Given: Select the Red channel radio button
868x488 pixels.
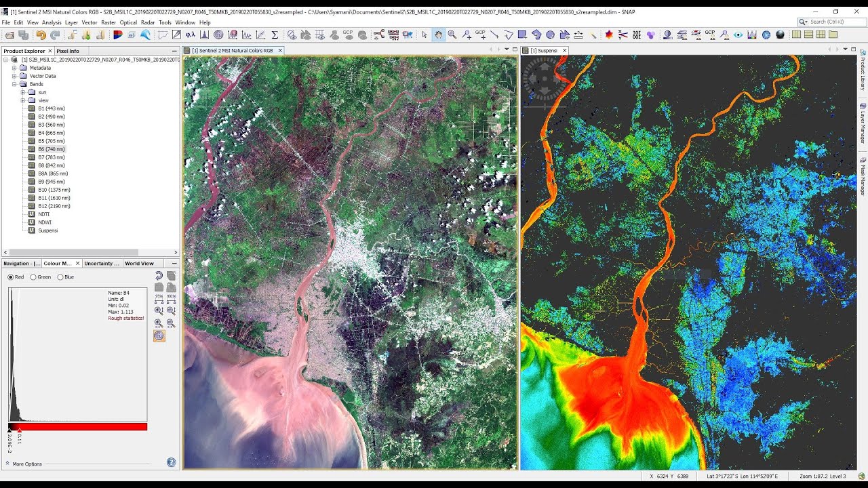Looking at the screenshot, I should 11,277.
